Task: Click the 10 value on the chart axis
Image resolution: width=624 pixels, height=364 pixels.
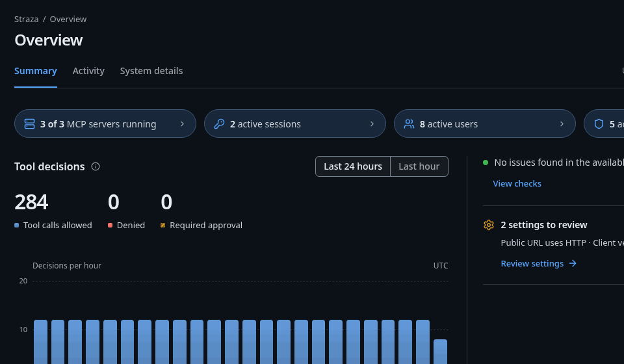Action: 23,330
